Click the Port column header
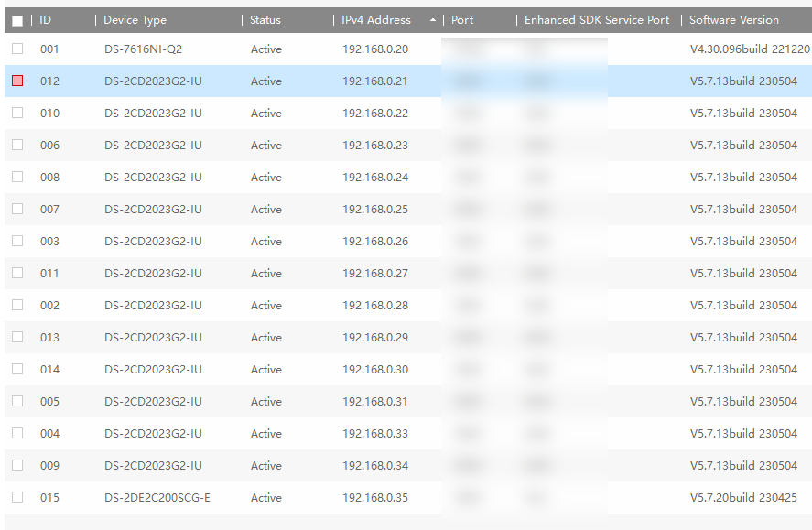Image resolution: width=812 pixels, height=530 pixels. coord(462,20)
